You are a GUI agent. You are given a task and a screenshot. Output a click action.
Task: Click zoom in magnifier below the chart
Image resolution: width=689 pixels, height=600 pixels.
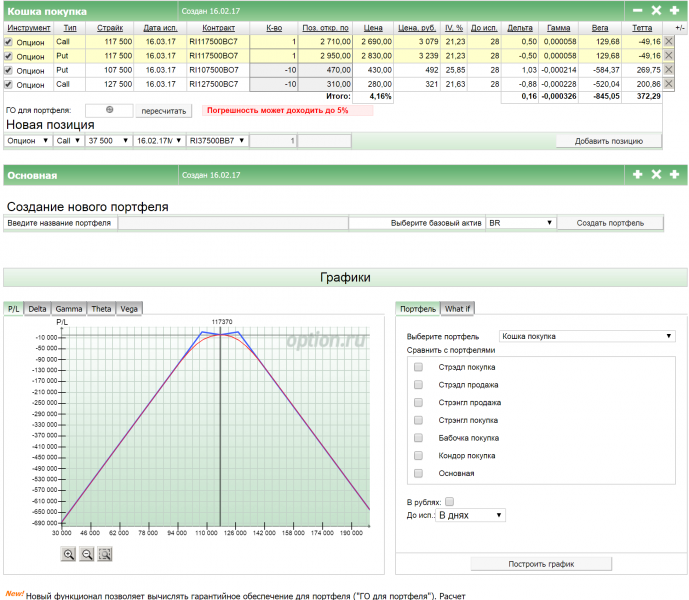69,554
